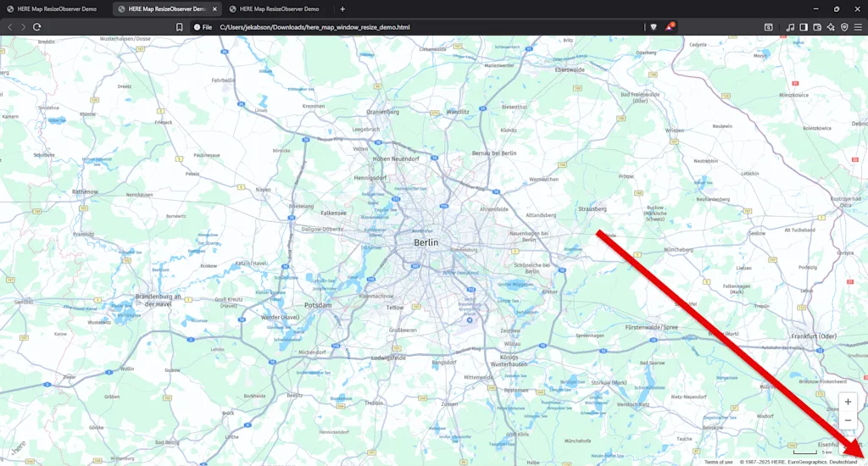The height and width of the screenshot is (466, 868).
Task: Click the HERE copyright attribution text
Action: [798, 462]
